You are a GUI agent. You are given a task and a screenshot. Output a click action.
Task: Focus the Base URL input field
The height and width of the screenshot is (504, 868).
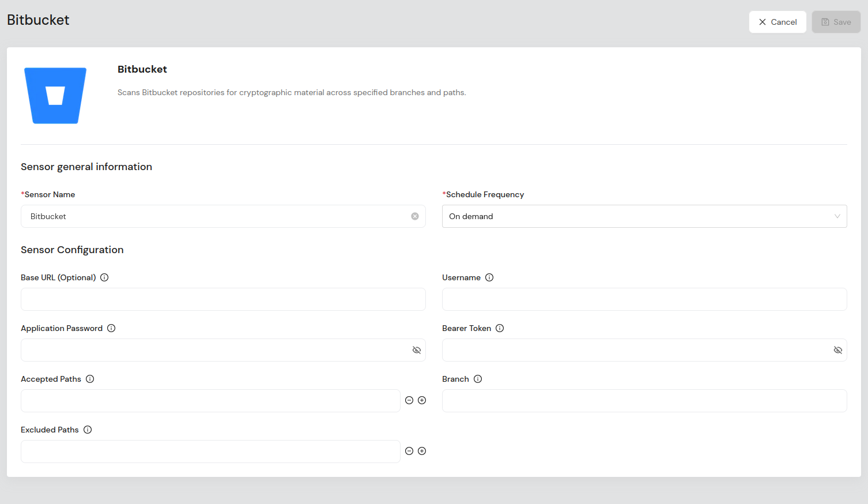223,299
